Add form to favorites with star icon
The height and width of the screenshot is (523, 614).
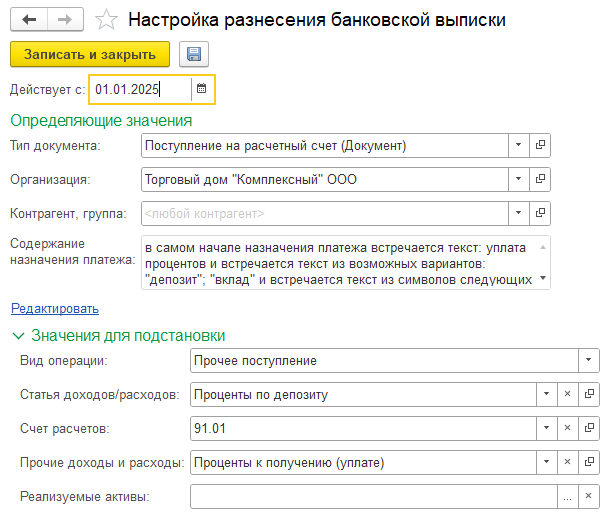pos(106,20)
